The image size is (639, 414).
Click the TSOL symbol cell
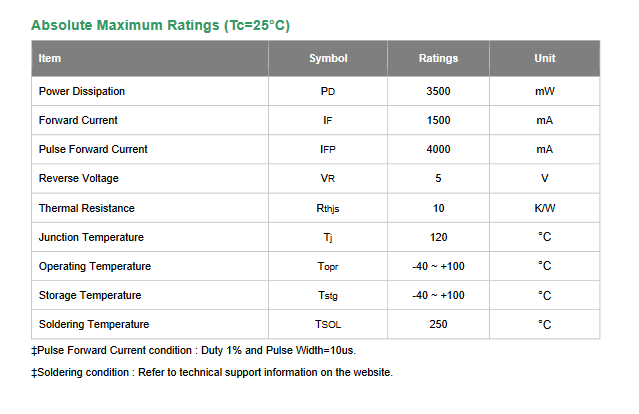(x=328, y=324)
